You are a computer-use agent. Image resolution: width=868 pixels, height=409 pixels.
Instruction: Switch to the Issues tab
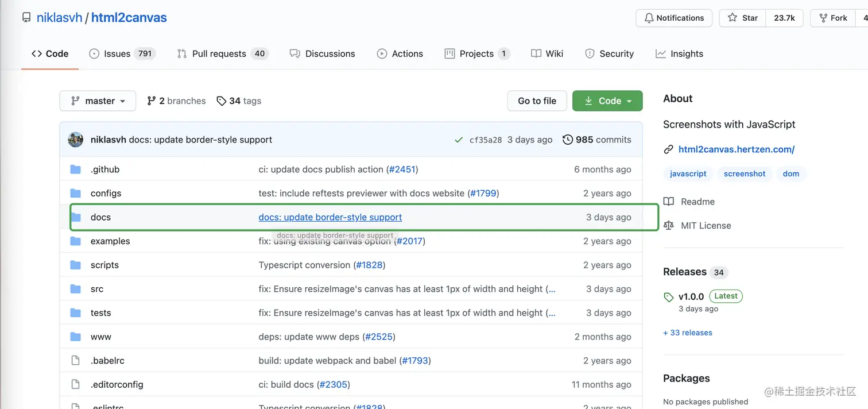pyautogui.click(x=117, y=54)
